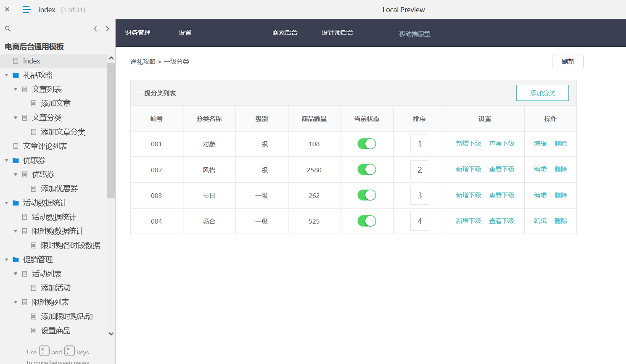Click page icon beside 文章评论列表
This screenshot has width=626, height=364.
tap(16, 146)
